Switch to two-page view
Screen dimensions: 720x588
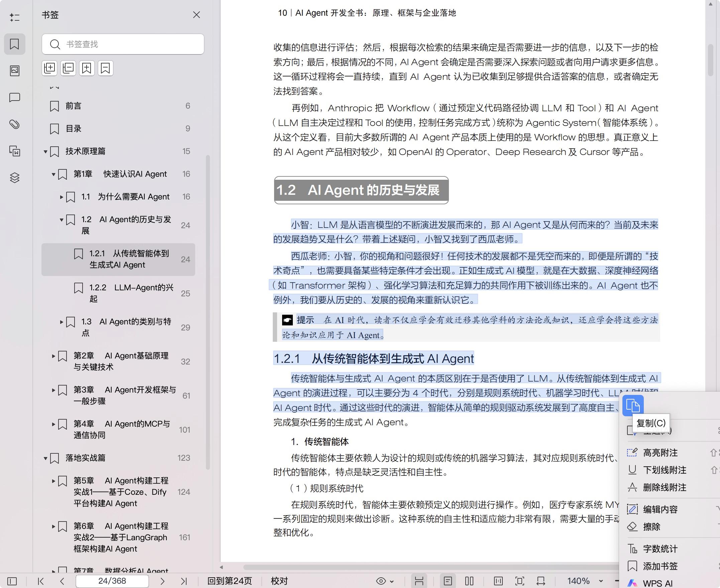(x=469, y=581)
